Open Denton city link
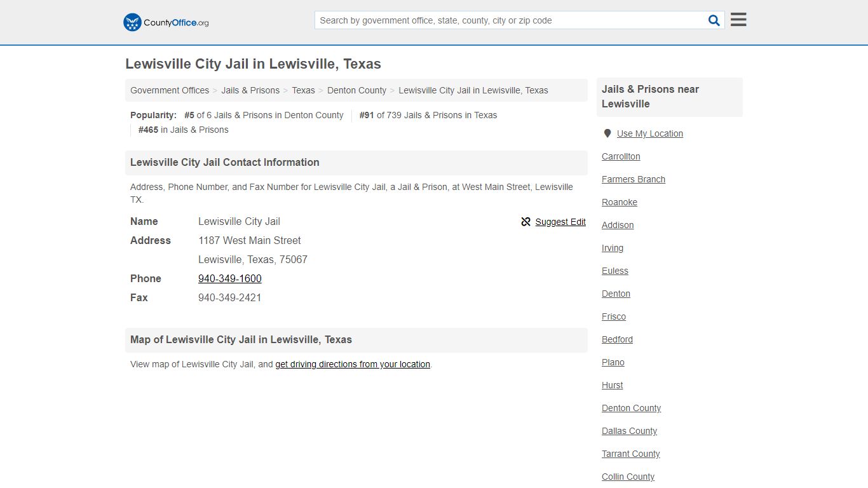868x488 pixels. click(x=616, y=294)
